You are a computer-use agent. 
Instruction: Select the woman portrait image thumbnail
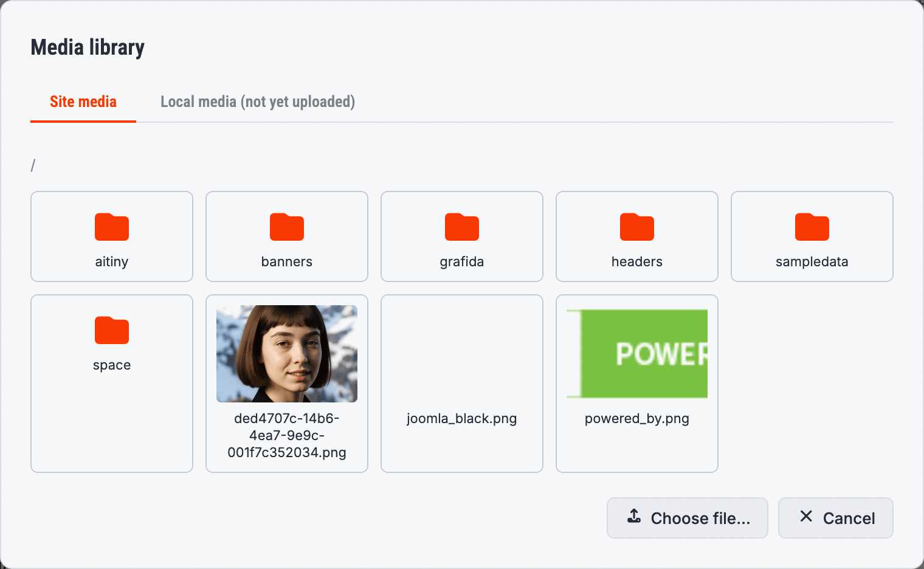coord(287,354)
